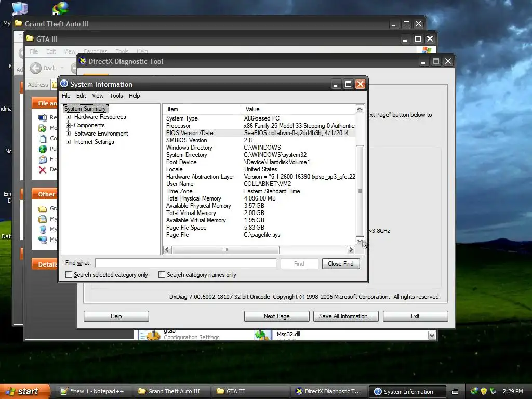Click the horizontal scrollbar left arrow
532x399 pixels.
(x=168, y=250)
